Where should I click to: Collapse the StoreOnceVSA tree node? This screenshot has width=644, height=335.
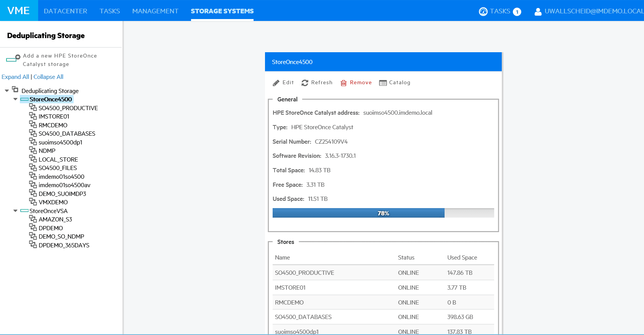pyautogui.click(x=15, y=210)
